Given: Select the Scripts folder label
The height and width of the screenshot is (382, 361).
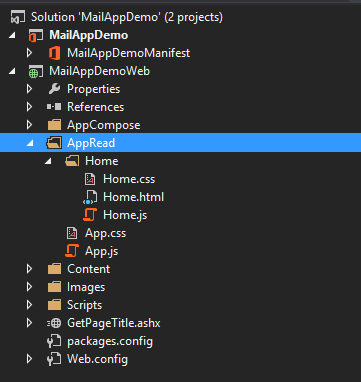Looking at the screenshot, I should [85, 305].
